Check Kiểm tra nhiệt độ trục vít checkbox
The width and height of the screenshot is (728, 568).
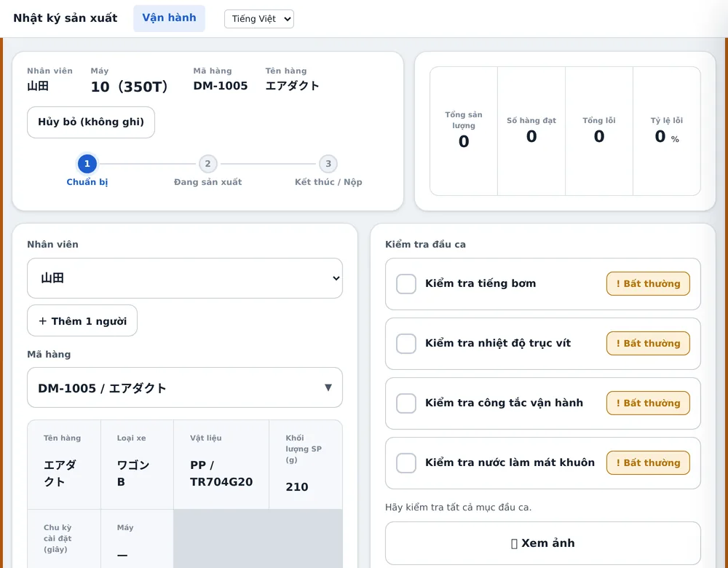click(x=405, y=344)
